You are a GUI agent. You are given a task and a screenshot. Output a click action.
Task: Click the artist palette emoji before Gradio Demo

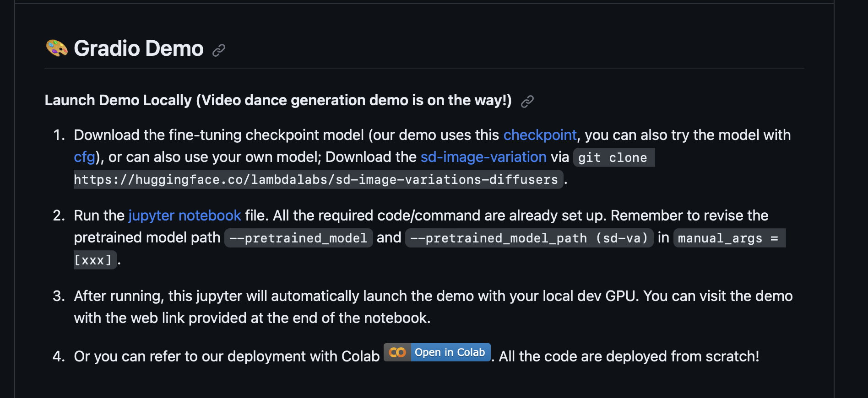57,48
